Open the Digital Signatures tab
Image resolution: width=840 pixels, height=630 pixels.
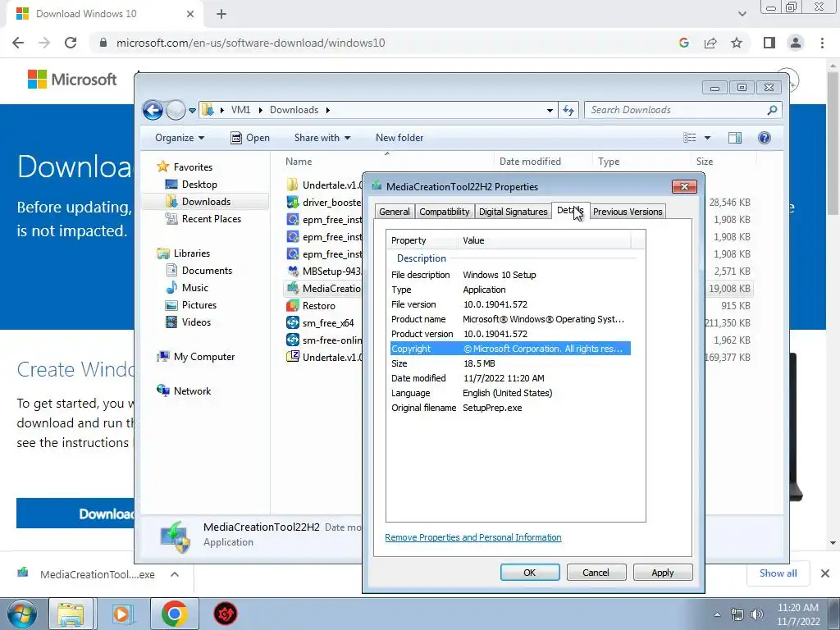514,212
